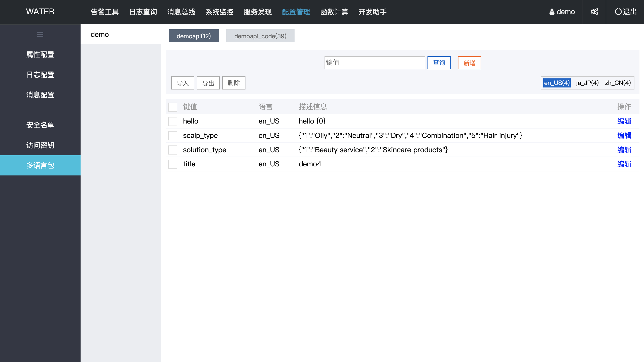Open the 系统监控 top menu
Viewport: 644px width, 362px height.
pyautogui.click(x=220, y=12)
